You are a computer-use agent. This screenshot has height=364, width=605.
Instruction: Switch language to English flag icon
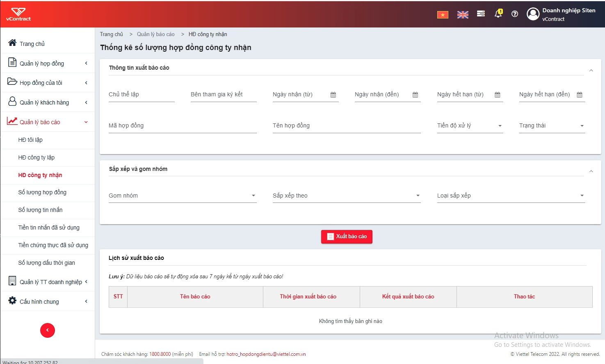click(x=463, y=15)
